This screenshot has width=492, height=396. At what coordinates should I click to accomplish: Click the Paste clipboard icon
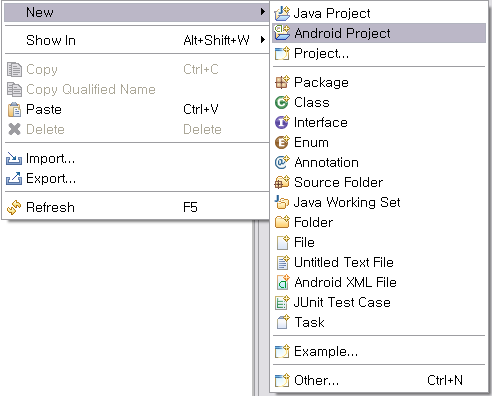(x=14, y=110)
